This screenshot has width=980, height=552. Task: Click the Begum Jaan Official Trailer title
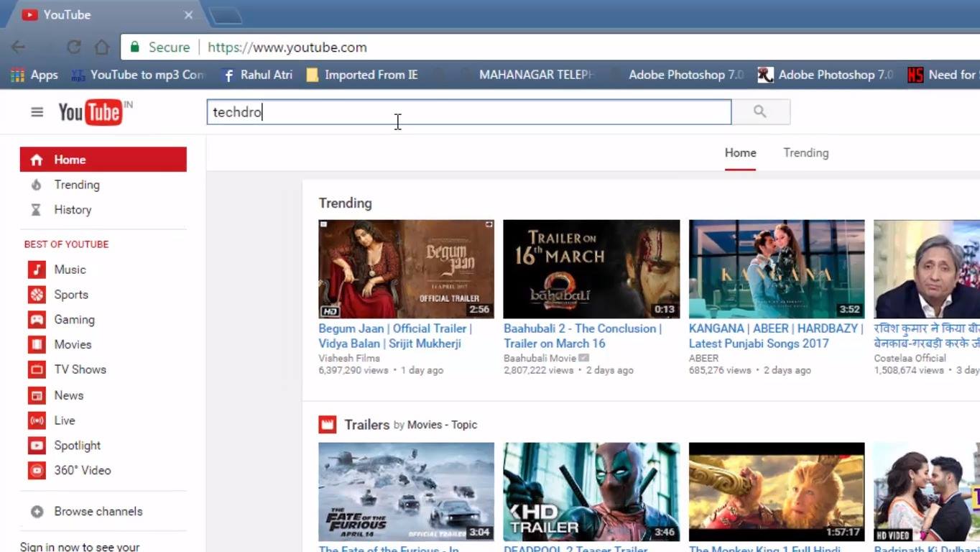[395, 336]
